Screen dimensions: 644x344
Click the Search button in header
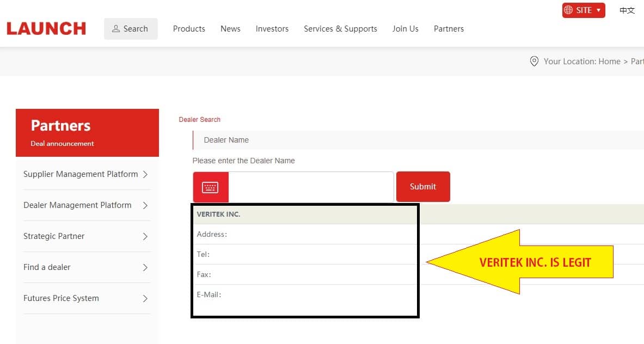click(131, 29)
